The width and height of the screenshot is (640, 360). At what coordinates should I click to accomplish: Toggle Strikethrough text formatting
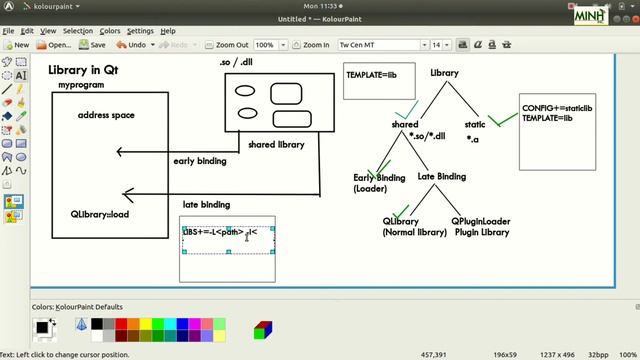[x=507, y=45]
